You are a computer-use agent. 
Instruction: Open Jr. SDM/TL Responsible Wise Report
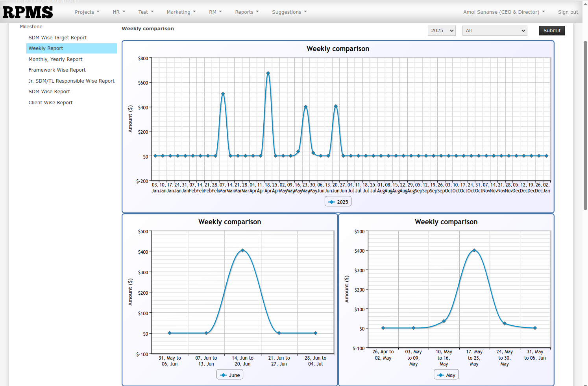point(72,81)
